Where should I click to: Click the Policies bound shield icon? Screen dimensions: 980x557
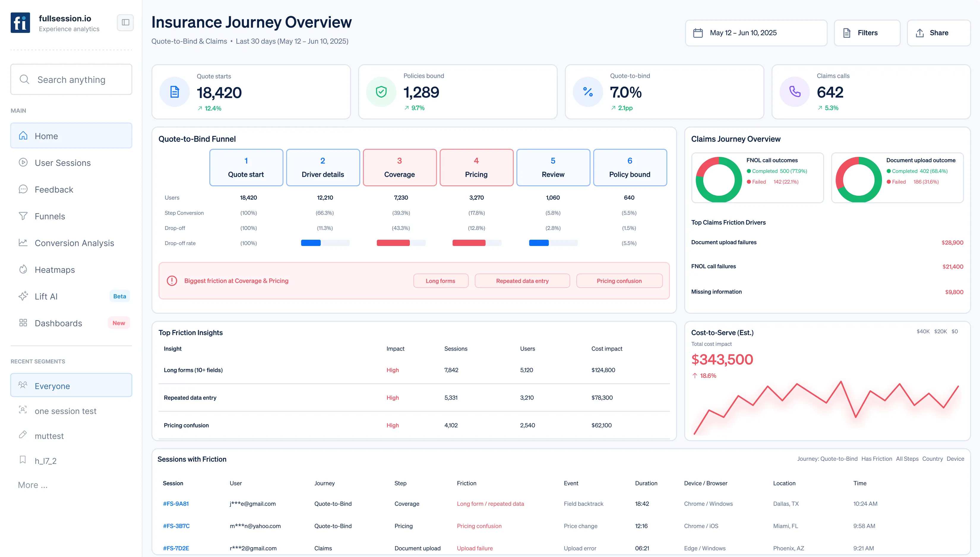381,92
